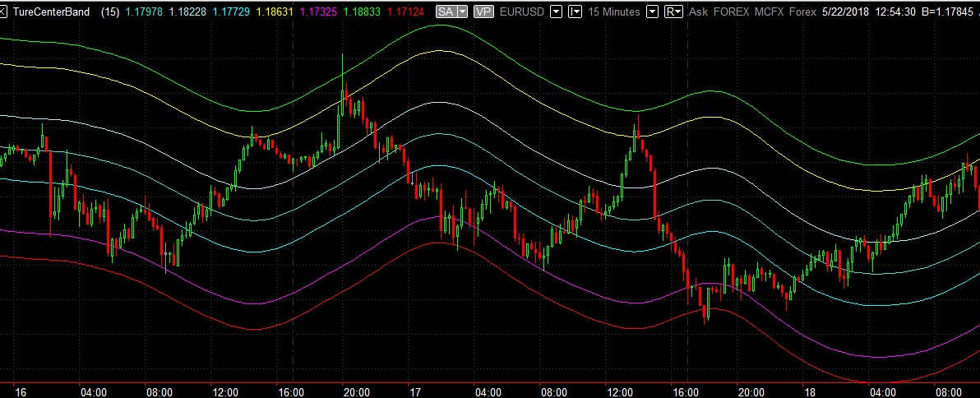
Task: Click the 1.18228 white value
Action: click(x=188, y=12)
